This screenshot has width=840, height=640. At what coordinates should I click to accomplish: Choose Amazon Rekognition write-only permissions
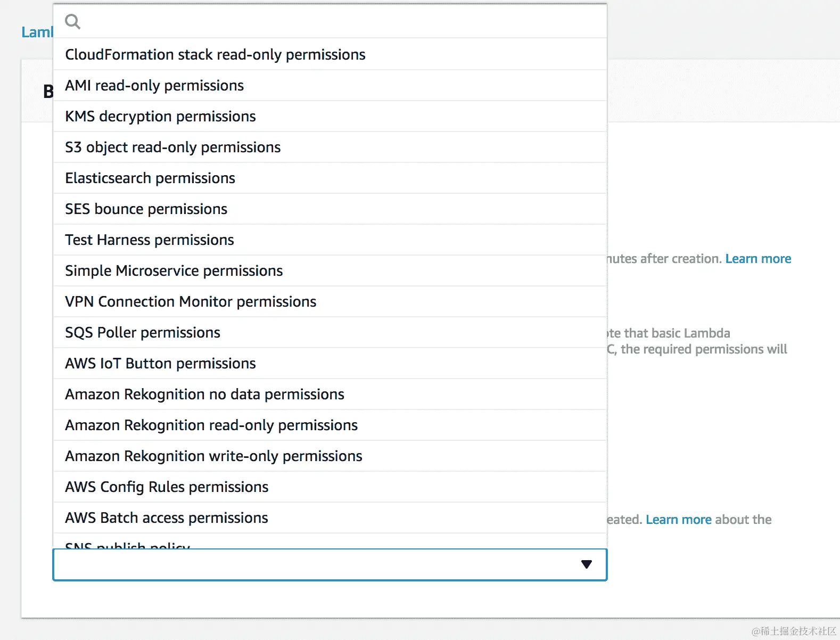tap(213, 456)
